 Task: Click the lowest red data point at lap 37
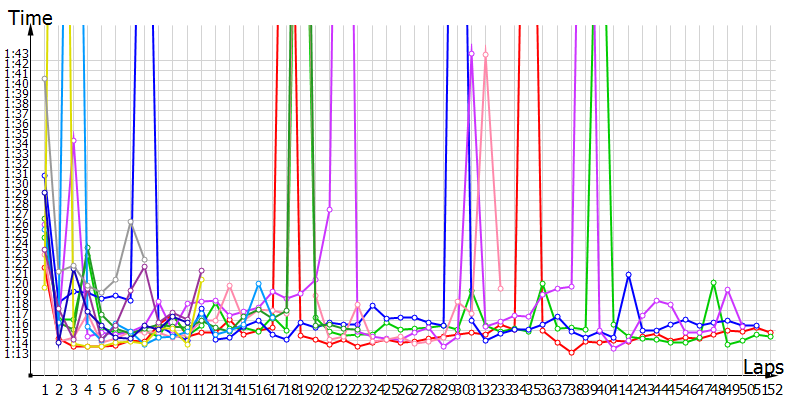tap(571, 352)
